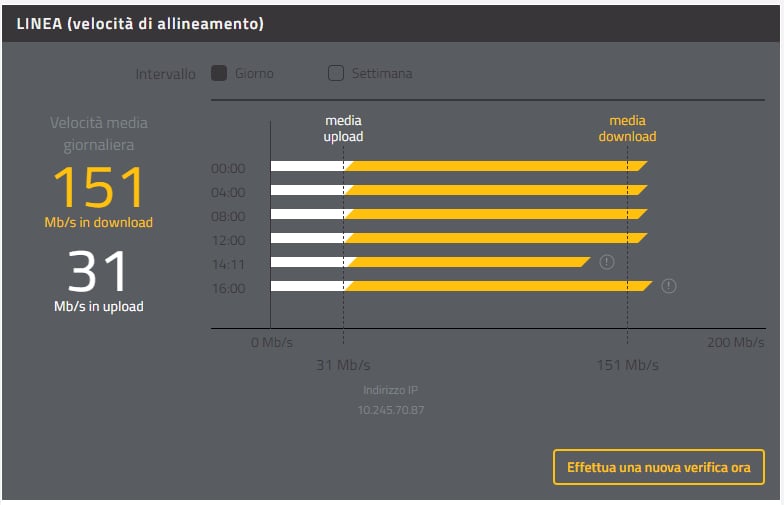
Task: Click the warning icon beside the 16:00 bar
Action: tap(669, 286)
